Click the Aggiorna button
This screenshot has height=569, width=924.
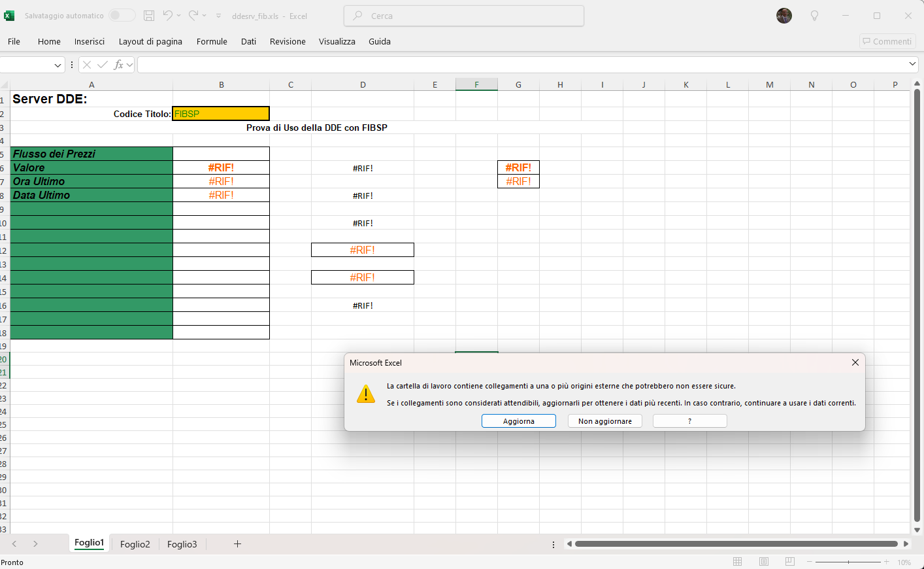519,421
